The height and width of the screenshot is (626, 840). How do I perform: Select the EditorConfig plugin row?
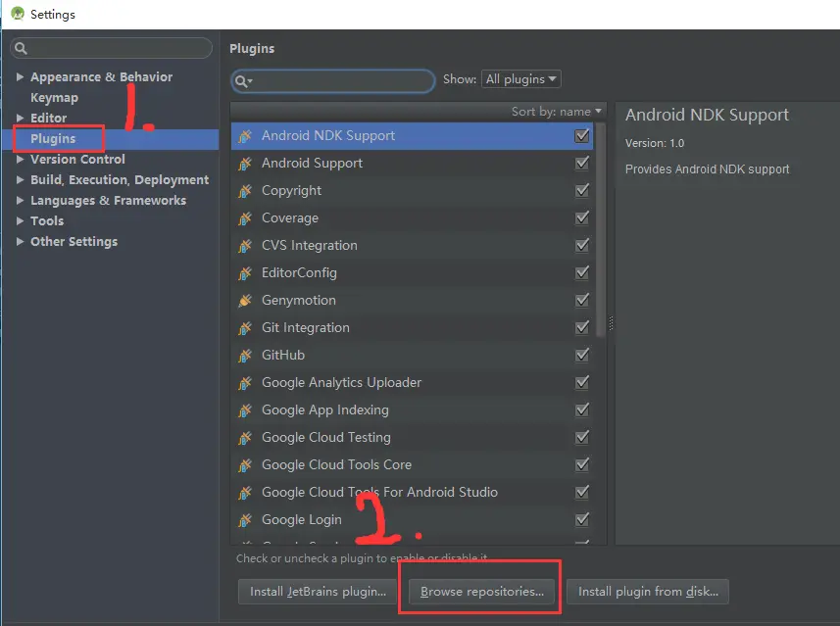coord(413,273)
